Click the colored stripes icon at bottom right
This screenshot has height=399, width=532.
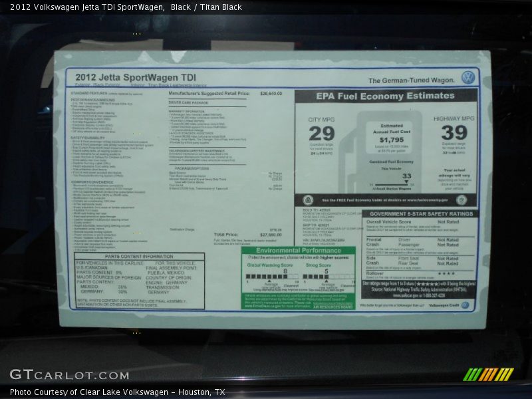488,374
